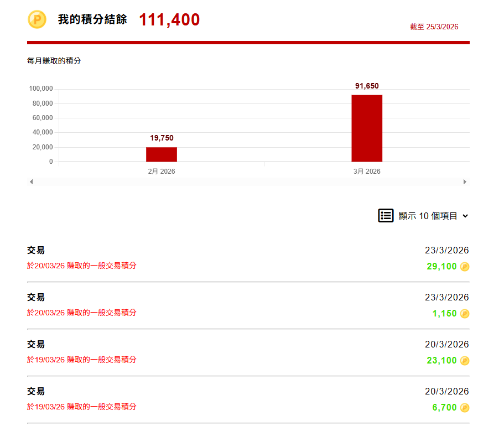Click the description under the 29,100 transaction
Image resolution: width=504 pixels, height=431 pixels.
pyautogui.click(x=82, y=266)
